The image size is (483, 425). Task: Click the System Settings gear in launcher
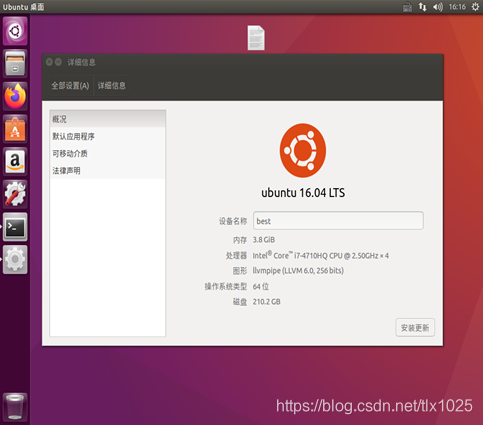point(15,259)
